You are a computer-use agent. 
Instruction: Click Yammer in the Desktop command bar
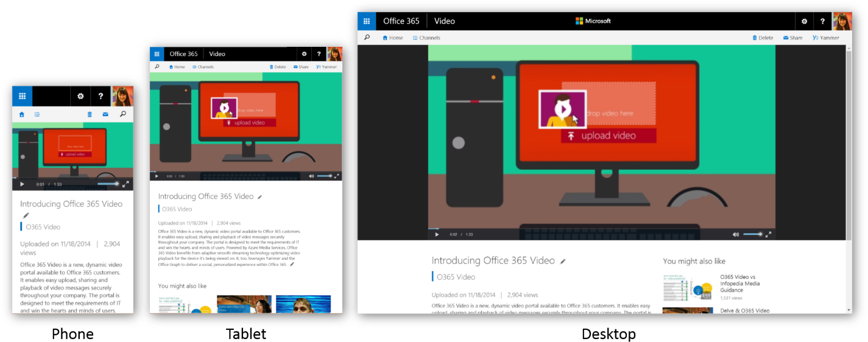pos(826,38)
